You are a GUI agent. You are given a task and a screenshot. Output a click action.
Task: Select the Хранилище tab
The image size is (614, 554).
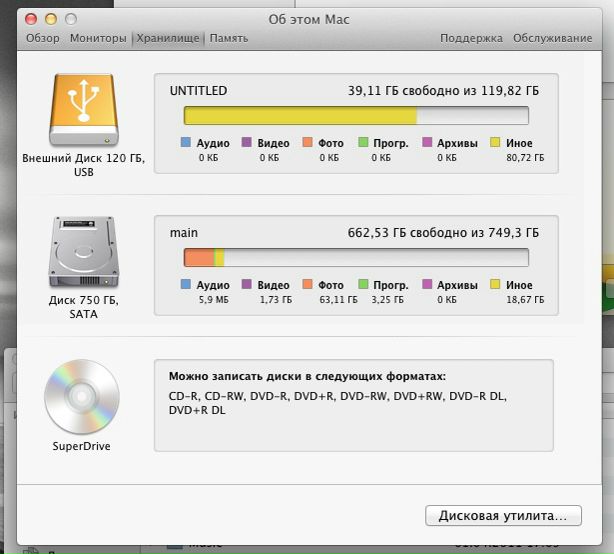(168, 38)
